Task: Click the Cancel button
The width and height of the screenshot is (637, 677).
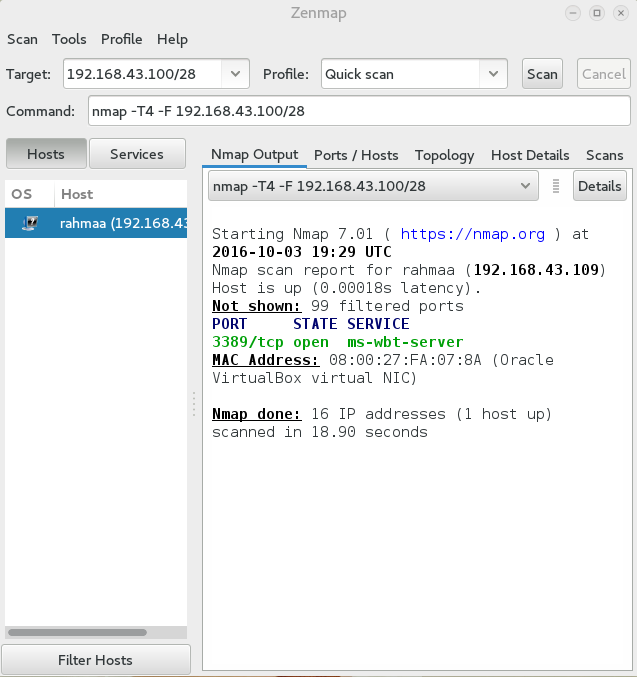Action: (604, 74)
